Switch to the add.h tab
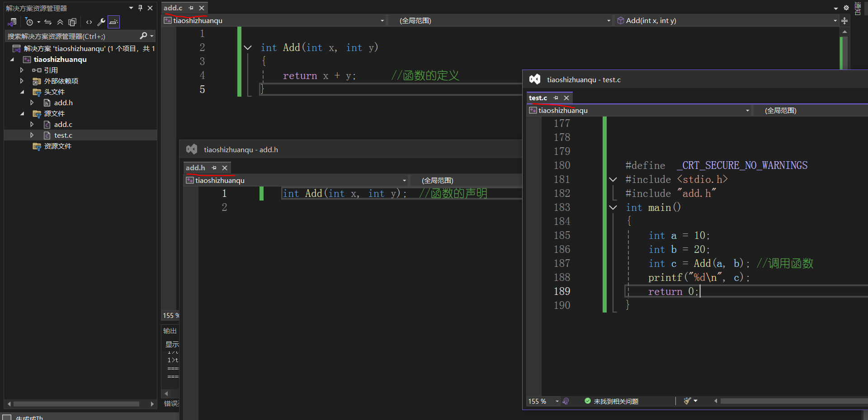The image size is (868, 420). point(195,168)
